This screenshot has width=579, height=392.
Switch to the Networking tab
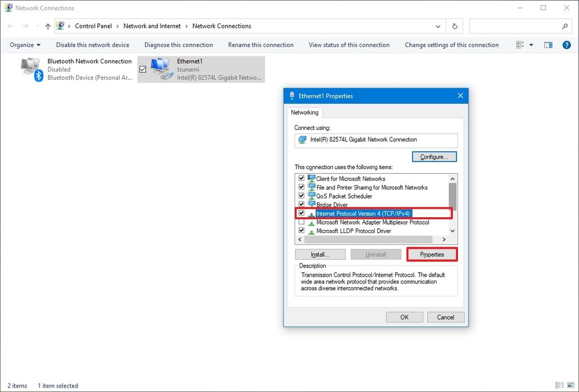(x=304, y=113)
